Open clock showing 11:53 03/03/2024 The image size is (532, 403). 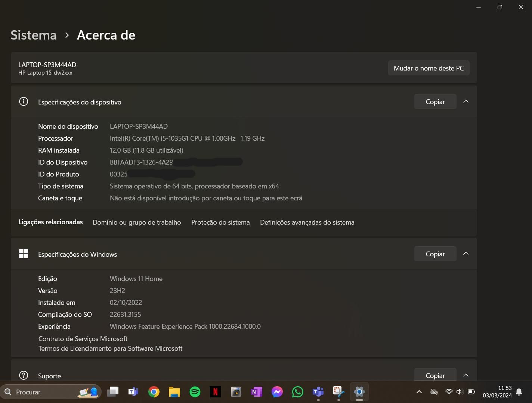(x=497, y=392)
